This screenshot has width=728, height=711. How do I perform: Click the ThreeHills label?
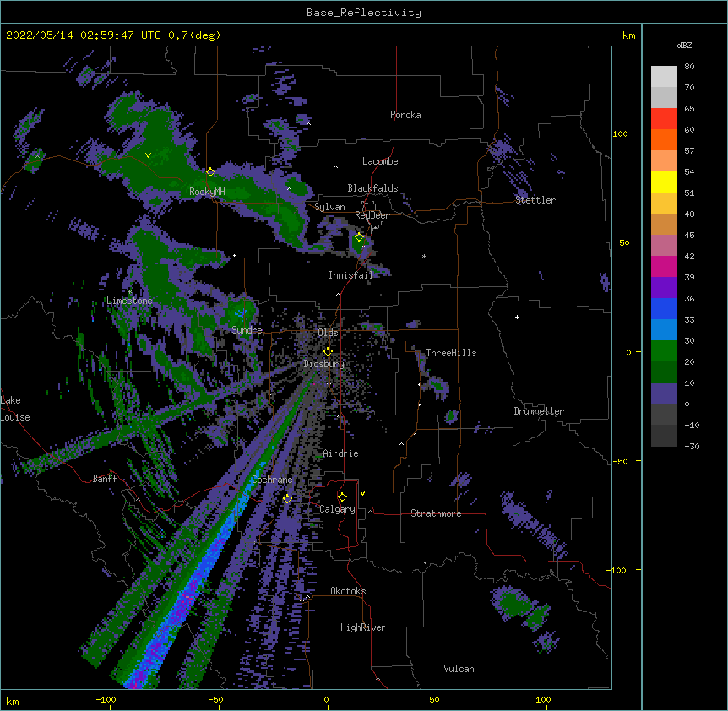coord(451,353)
